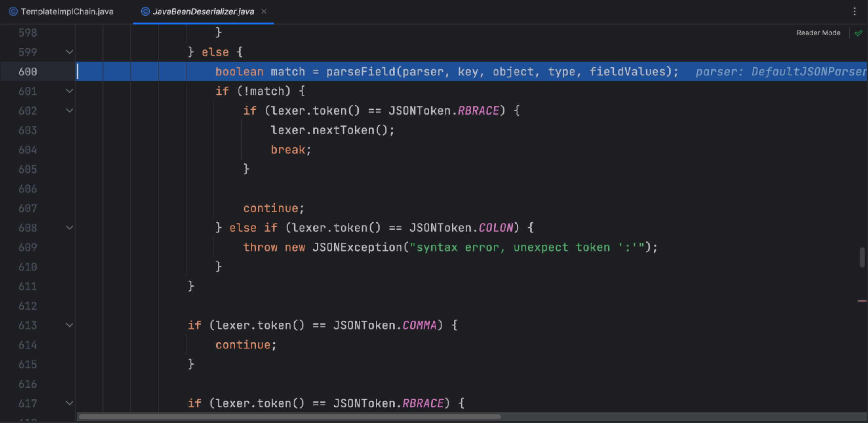
Task: Click the horizontal scrollbar thumb
Action: [x=290, y=417]
